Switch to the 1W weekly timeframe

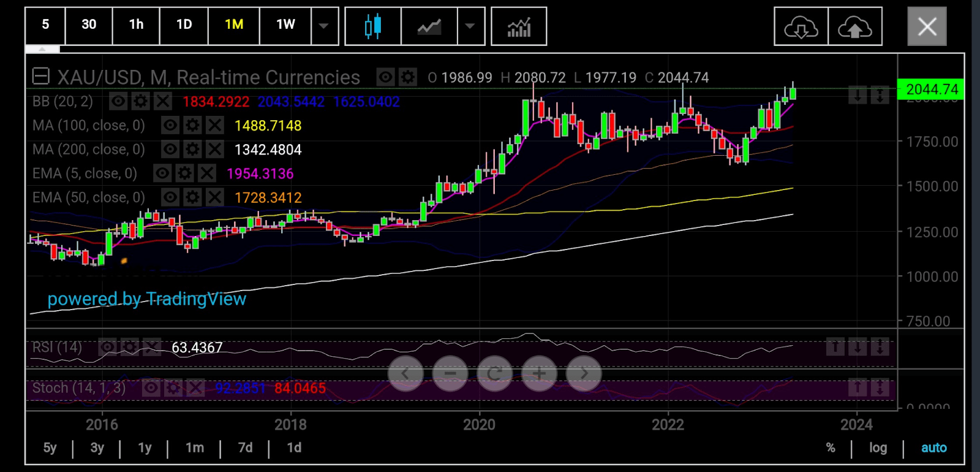point(285,25)
